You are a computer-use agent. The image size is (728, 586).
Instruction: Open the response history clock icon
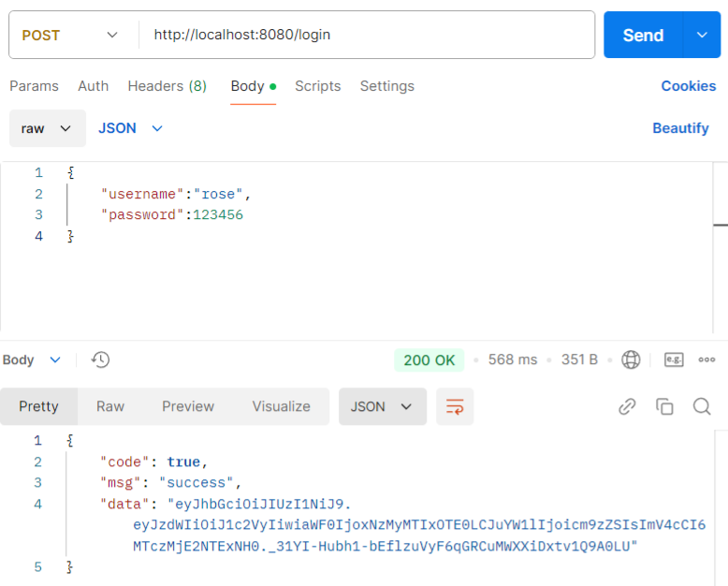click(x=100, y=359)
